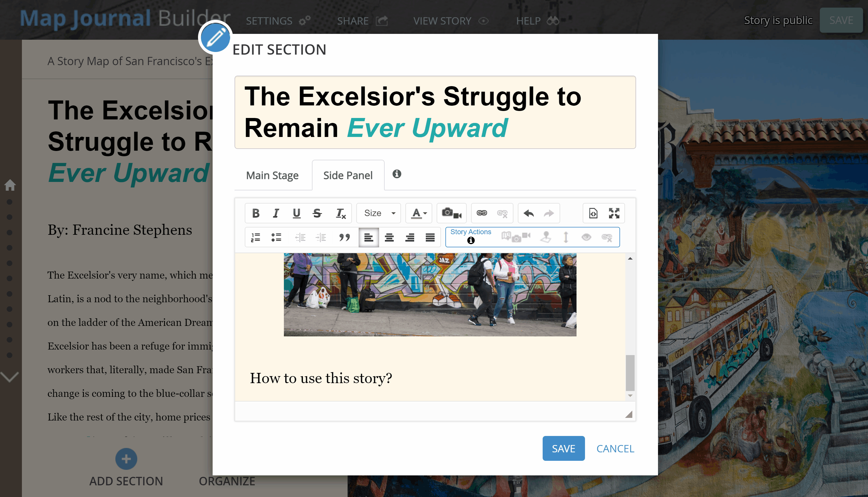Click the insert link icon
The image size is (868, 497).
(482, 213)
